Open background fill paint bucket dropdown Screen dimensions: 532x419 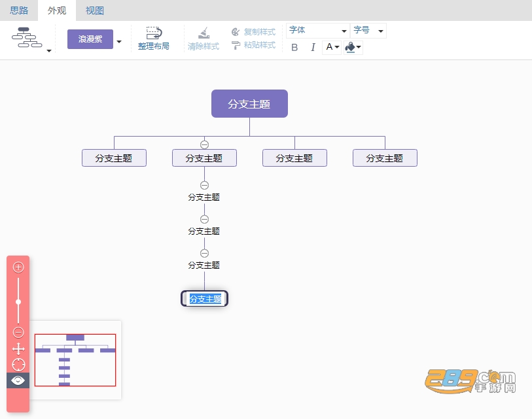353,47
